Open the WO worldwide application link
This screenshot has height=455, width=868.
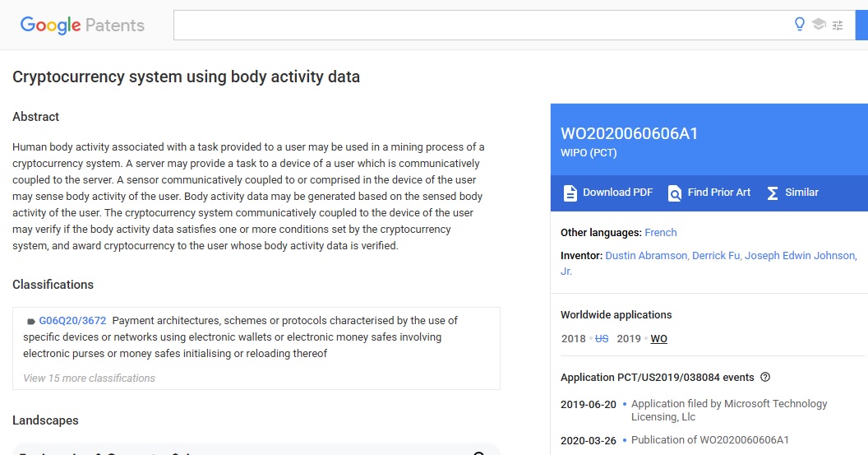(x=658, y=339)
